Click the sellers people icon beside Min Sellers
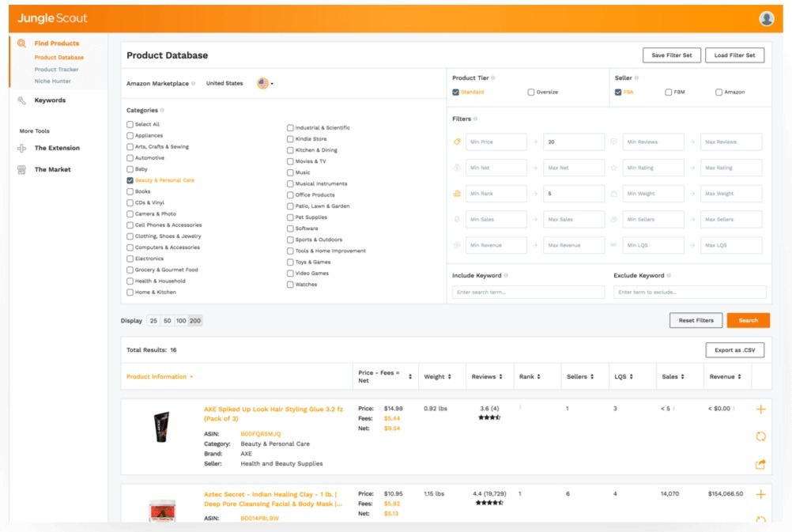The image size is (792, 532). pos(613,219)
